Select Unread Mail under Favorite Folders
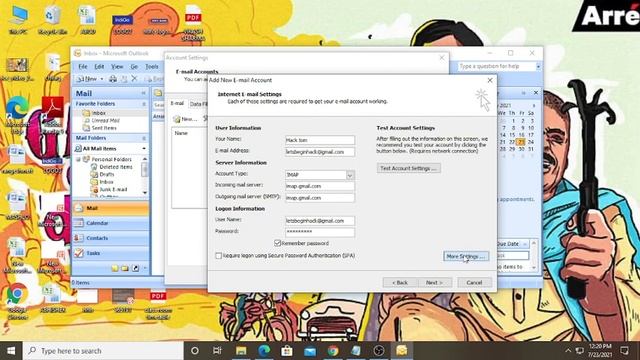Image resolution: width=640 pixels, height=360 pixels. coord(105,120)
